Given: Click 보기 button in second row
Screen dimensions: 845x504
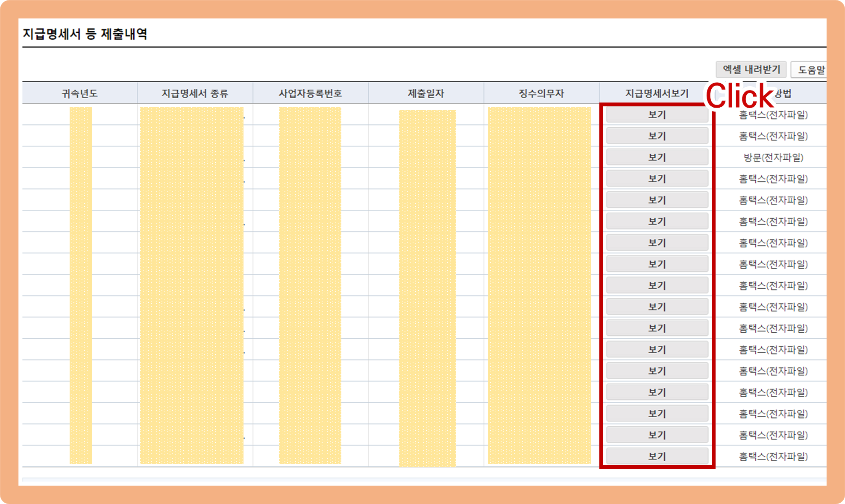Looking at the screenshot, I should (x=657, y=136).
